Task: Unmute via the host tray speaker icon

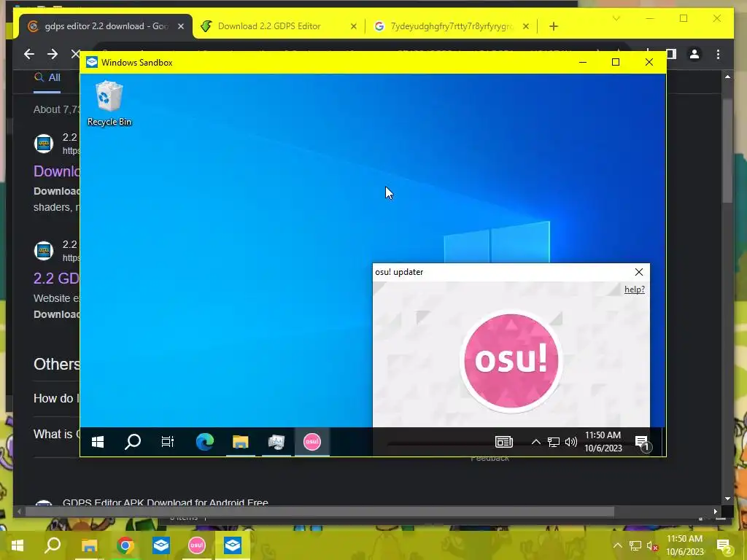Action: coord(652,545)
